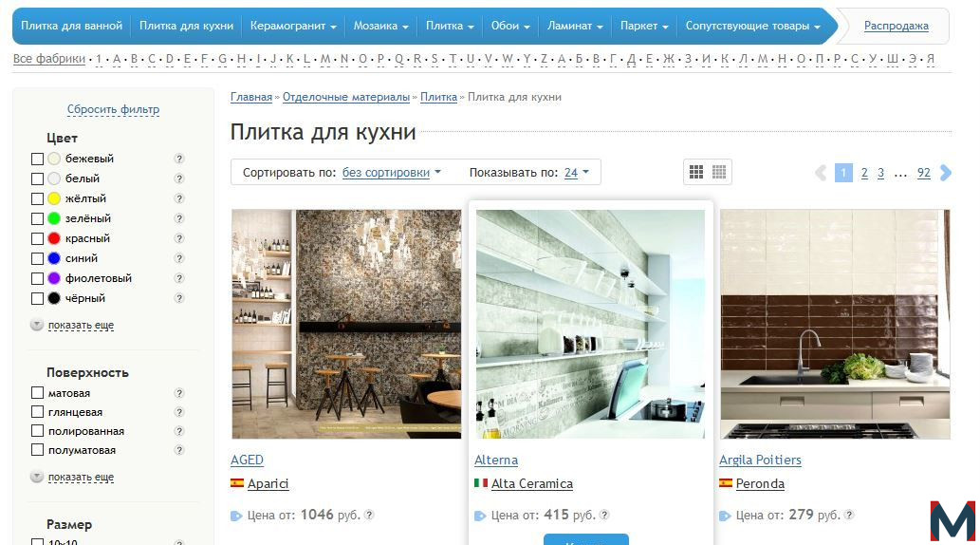Open the Alterna tile thumbnail

tap(591, 324)
